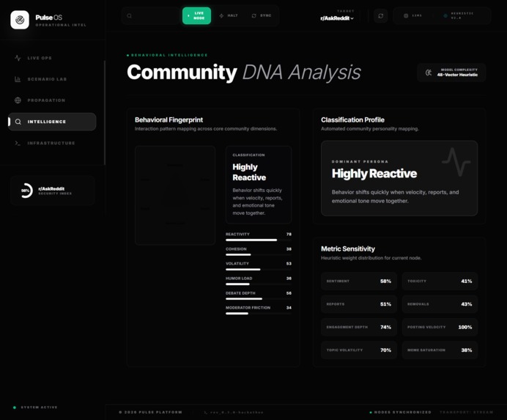Screen dimensions: 507x420
Task: Click the Transport: Stream footer label
Action: [x=467, y=412]
